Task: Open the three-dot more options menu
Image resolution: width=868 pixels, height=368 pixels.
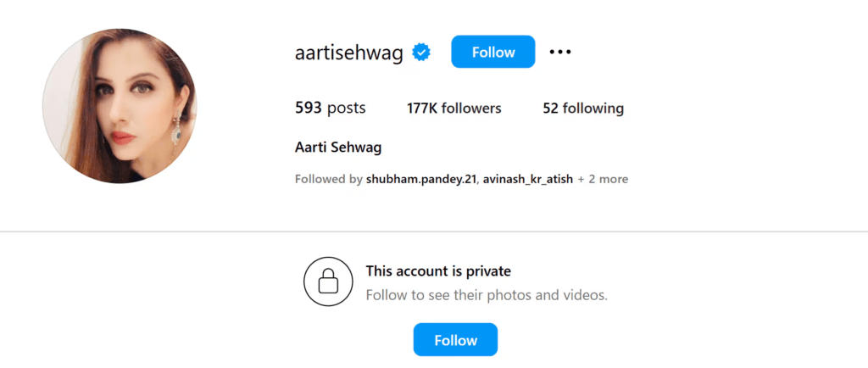Action: point(560,53)
